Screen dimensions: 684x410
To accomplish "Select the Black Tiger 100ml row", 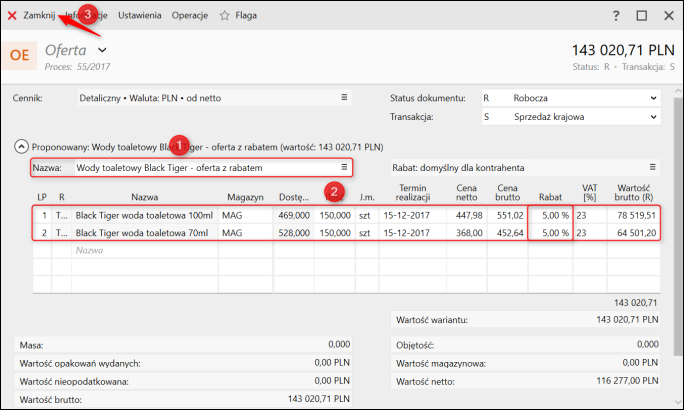I will tap(144, 215).
